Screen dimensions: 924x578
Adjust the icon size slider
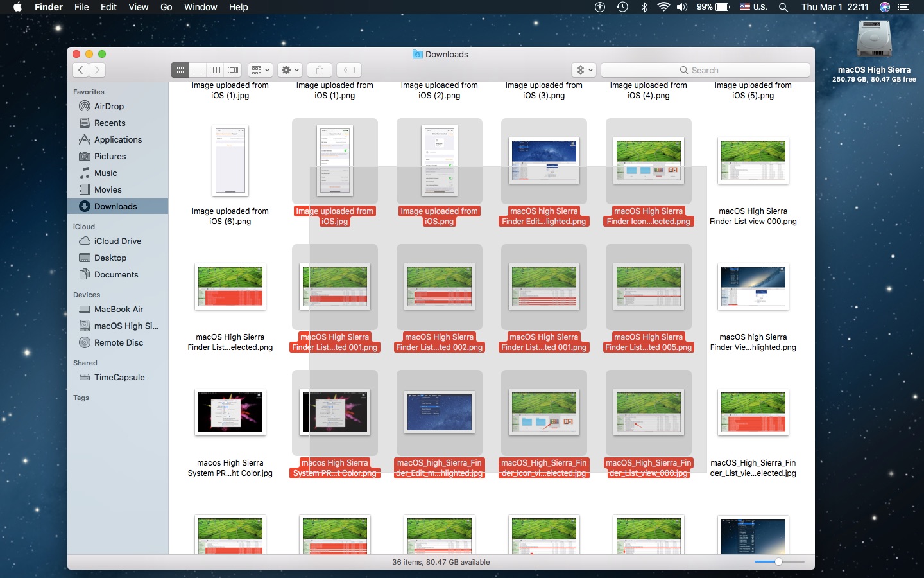tap(778, 562)
